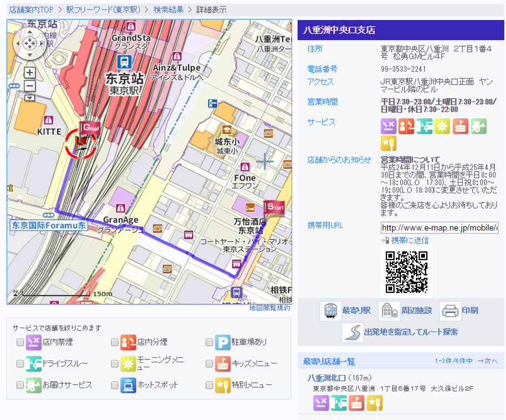Viewport: 506px width, 420px height.
Task: Expand the zoom level dropdown arrow on map
Action: pos(29,98)
